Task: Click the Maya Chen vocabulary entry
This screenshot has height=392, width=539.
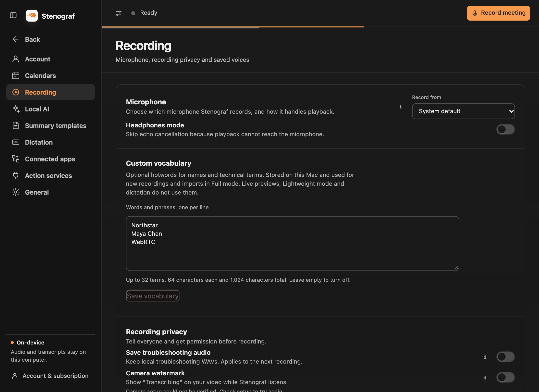Action: pos(147,233)
